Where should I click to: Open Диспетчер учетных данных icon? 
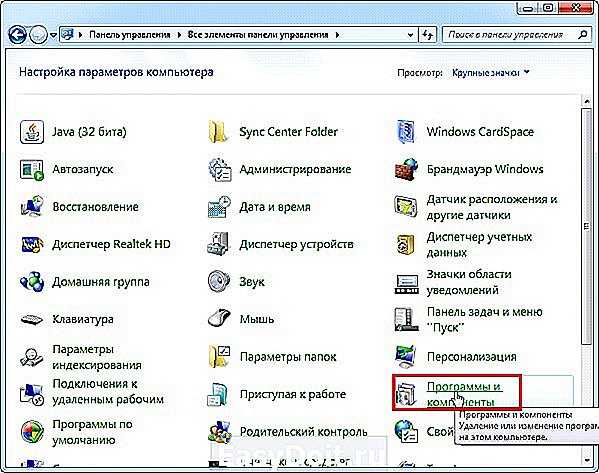point(405,245)
